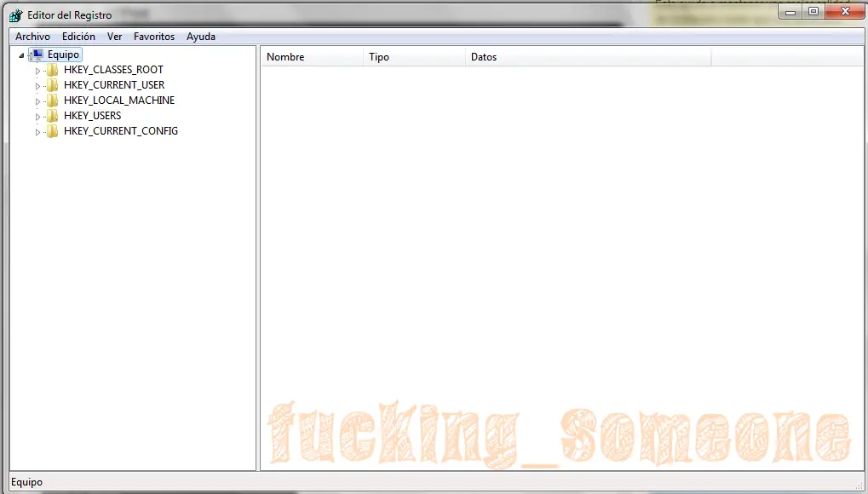Select the HKEY_USERS label
868x494 pixels.
[93, 116]
